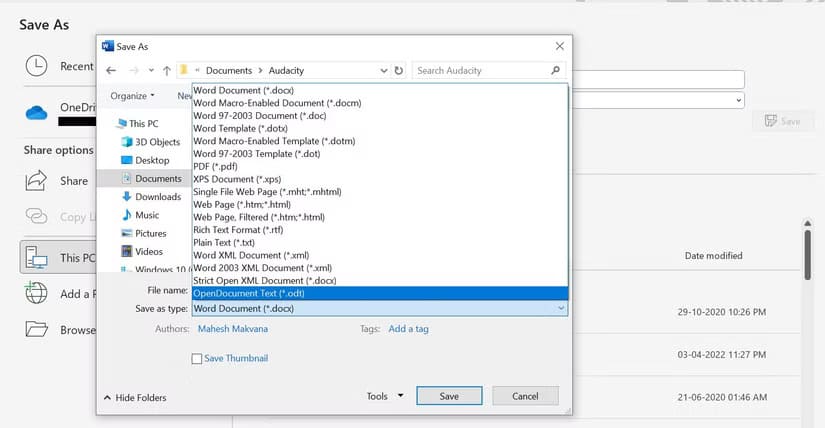Choose Word 97-2003 Document (*.doc)
Image resolution: width=825 pixels, height=428 pixels.
coord(380,116)
